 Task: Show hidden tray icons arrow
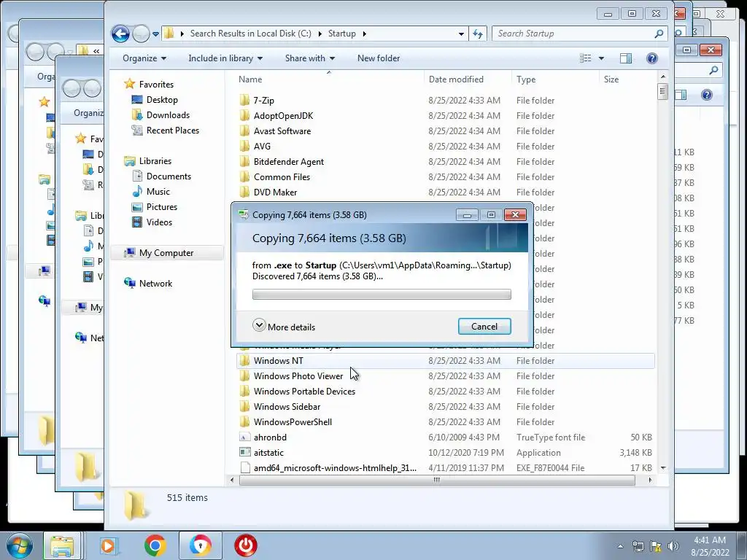[620, 546]
